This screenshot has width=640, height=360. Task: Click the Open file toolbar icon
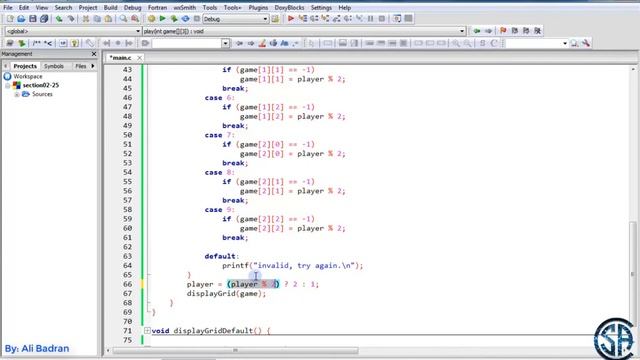point(21,19)
